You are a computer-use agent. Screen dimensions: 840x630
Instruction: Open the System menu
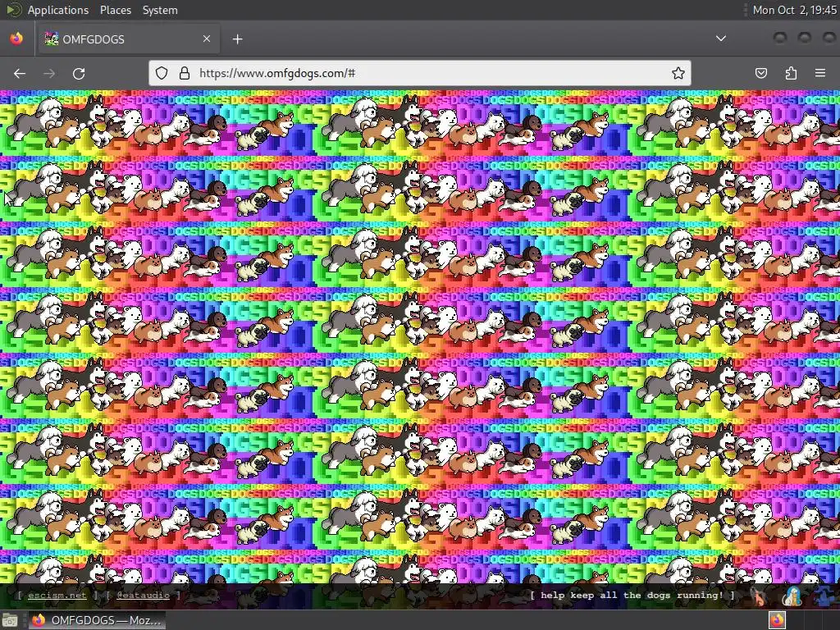(x=160, y=10)
